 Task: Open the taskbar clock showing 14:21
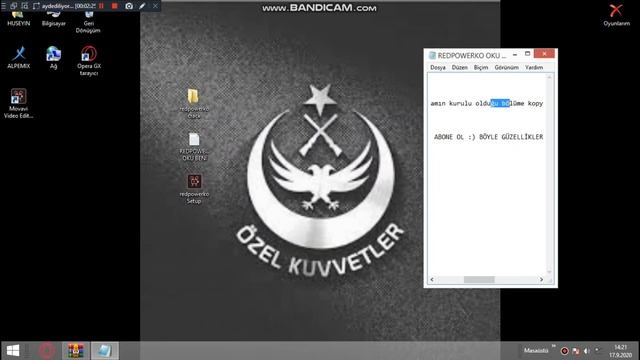point(620,351)
